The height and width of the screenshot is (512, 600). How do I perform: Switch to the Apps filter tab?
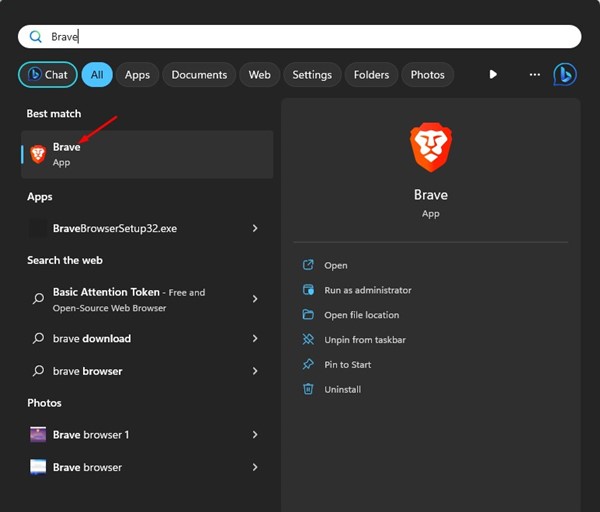[x=137, y=75]
